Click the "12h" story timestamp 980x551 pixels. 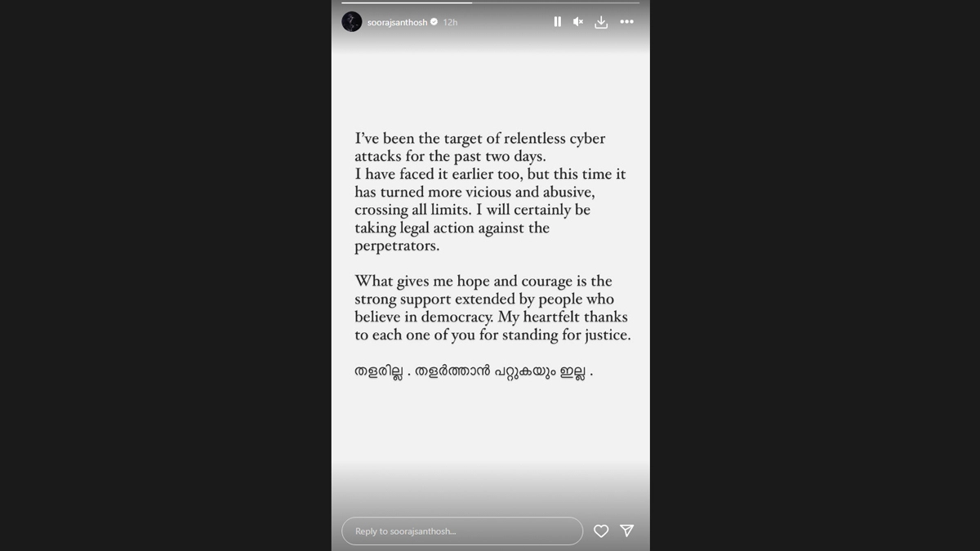coord(450,22)
